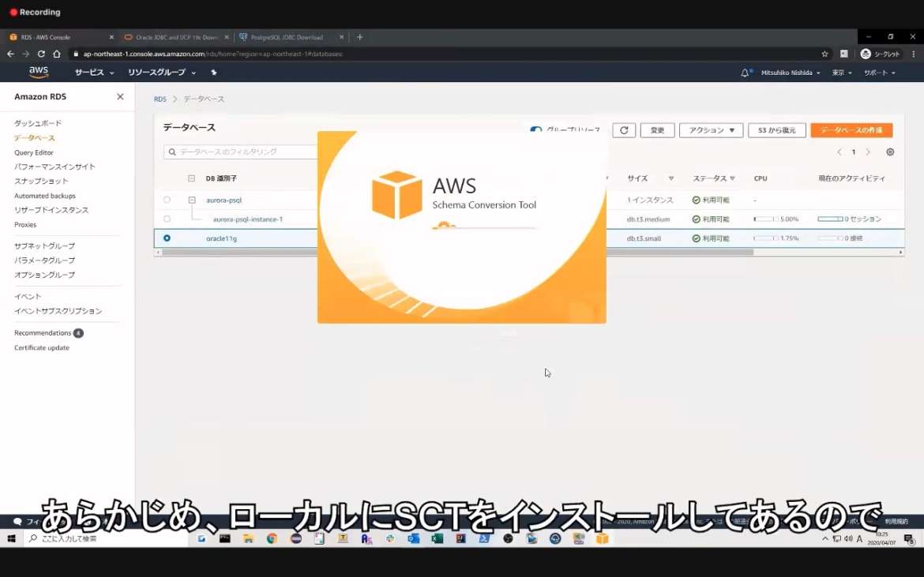Click the browser address bar URL

pyautogui.click(x=212, y=54)
